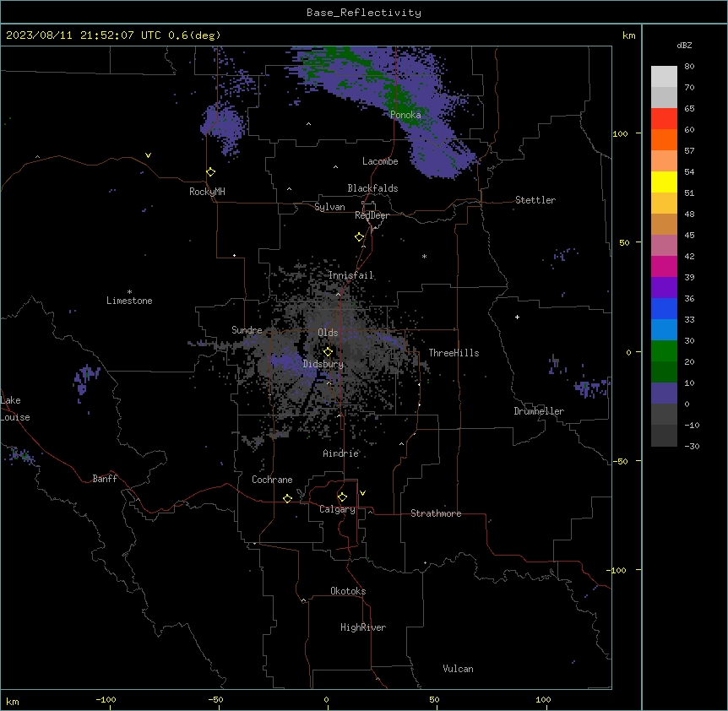This screenshot has width=728, height=711.
Task: Pick the slate purple 10-0 dBZ legend band
Action: pyautogui.click(x=664, y=393)
